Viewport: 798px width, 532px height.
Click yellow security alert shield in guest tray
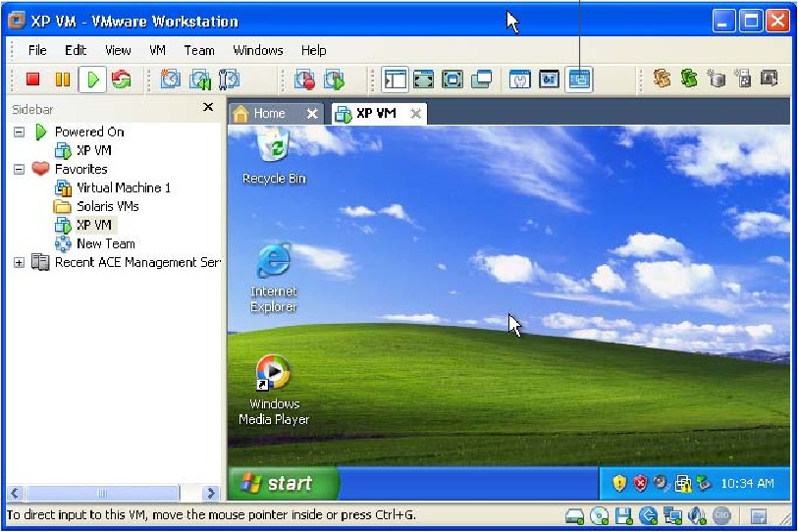(x=618, y=483)
